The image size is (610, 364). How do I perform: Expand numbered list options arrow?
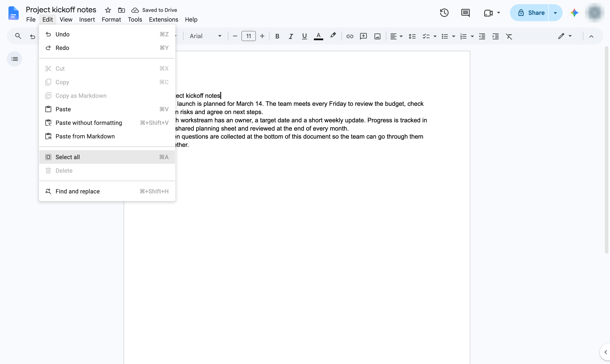472,36
